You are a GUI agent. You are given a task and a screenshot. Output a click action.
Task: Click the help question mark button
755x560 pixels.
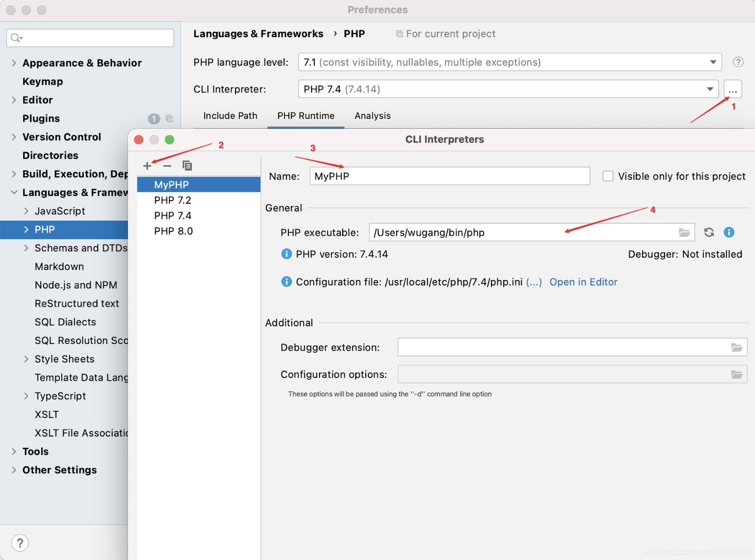[x=20, y=543]
